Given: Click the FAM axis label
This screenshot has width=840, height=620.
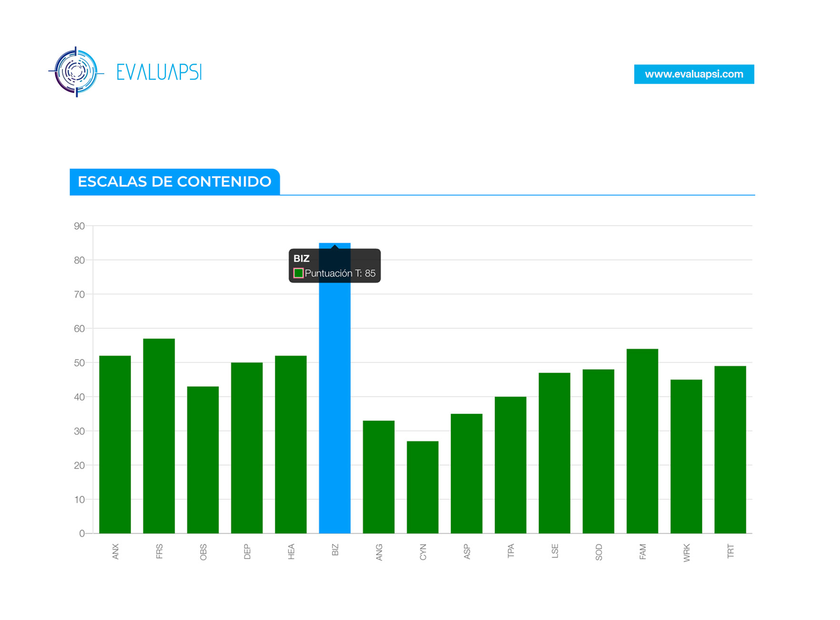Looking at the screenshot, I should pyautogui.click(x=643, y=551).
